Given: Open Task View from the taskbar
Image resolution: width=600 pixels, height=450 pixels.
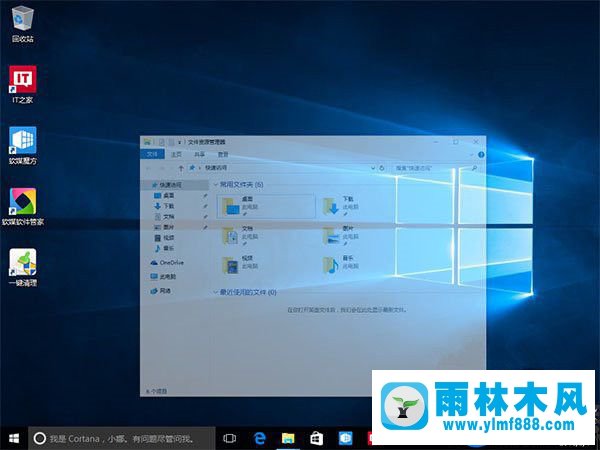Looking at the screenshot, I should click(x=230, y=439).
